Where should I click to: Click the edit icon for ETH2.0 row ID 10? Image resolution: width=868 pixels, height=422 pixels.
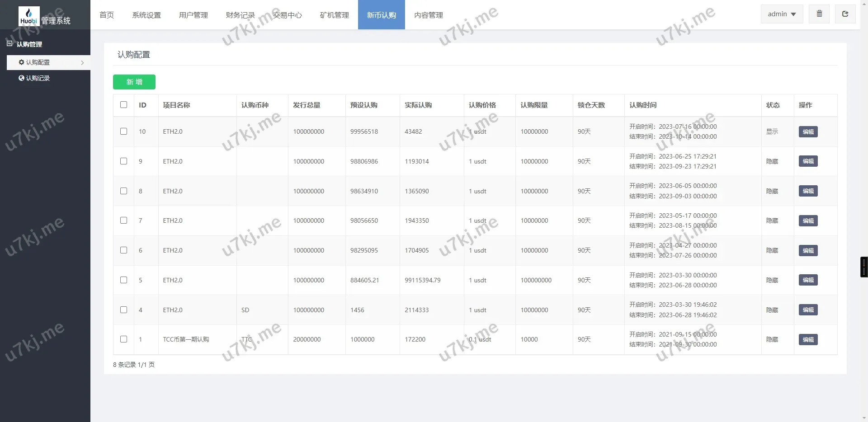(808, 131)
